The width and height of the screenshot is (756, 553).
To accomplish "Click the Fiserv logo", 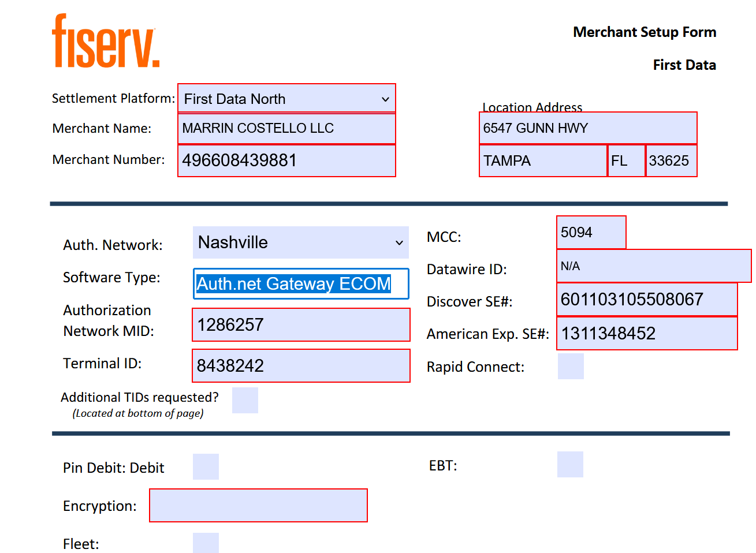I will tap(106, 41).
